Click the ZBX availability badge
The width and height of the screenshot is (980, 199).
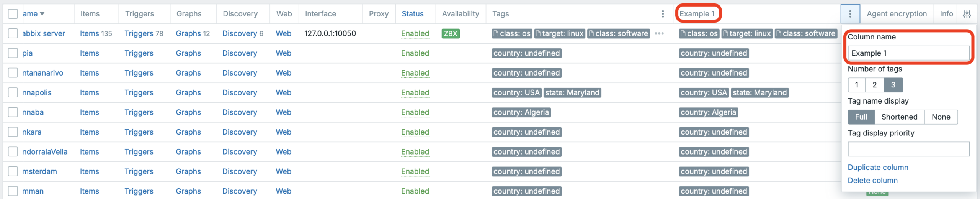click(x=450, y=34)
